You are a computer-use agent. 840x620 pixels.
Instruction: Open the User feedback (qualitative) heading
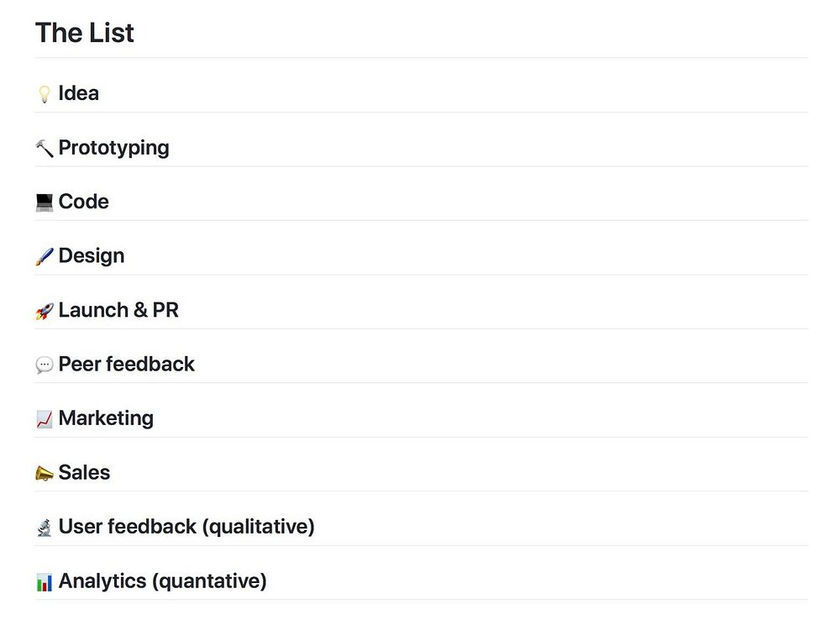(x=186, y=527)
